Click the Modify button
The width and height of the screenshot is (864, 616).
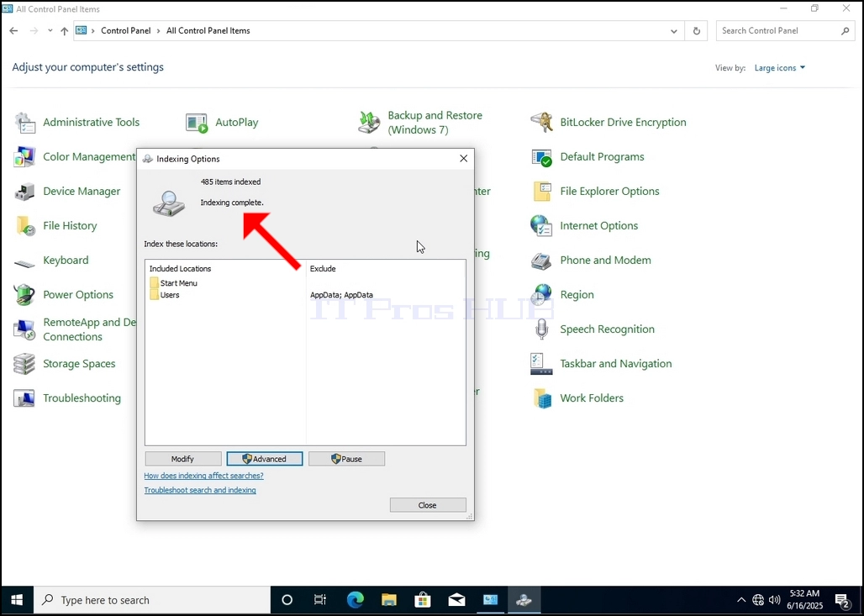(183, 459)
